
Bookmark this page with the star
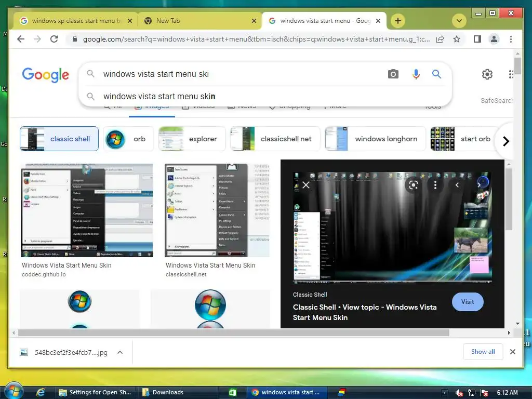[x=457, y=39]
